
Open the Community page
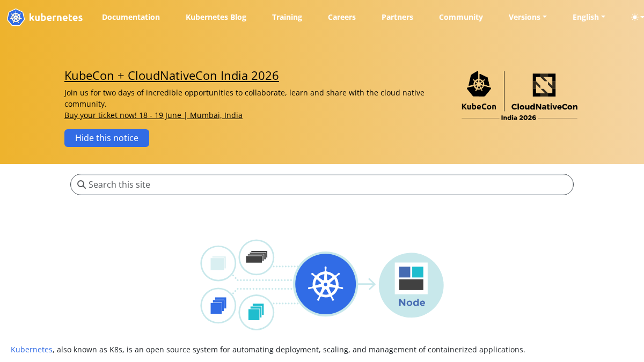[x=461, y=17]
